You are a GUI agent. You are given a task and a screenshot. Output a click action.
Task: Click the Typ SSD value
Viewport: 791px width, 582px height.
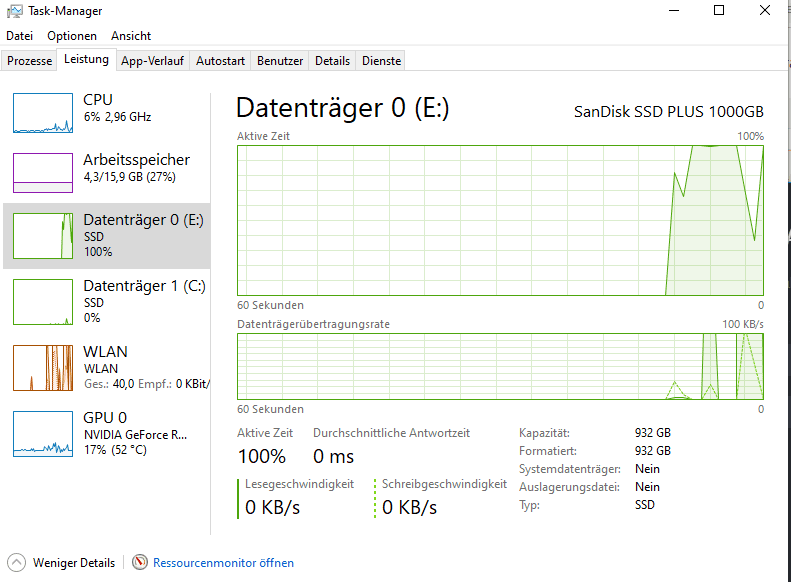tap(645, 505)
